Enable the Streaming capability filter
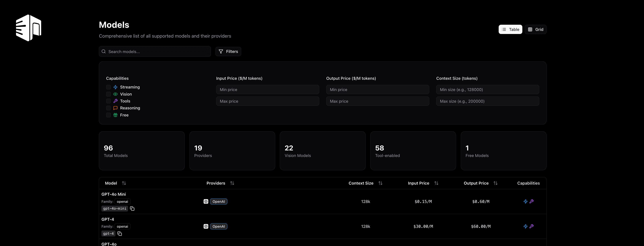Viewport: 644px width, 246px height. point(108,87)
